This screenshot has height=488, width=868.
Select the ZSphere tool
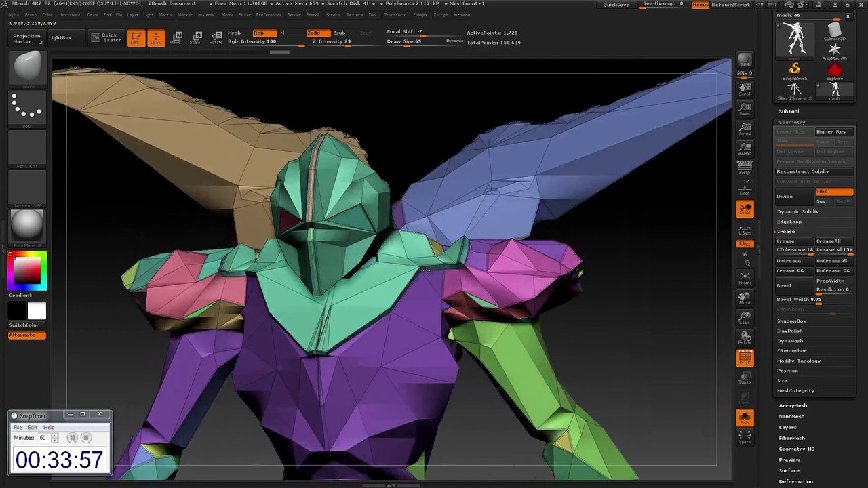(x=834, y=71)
